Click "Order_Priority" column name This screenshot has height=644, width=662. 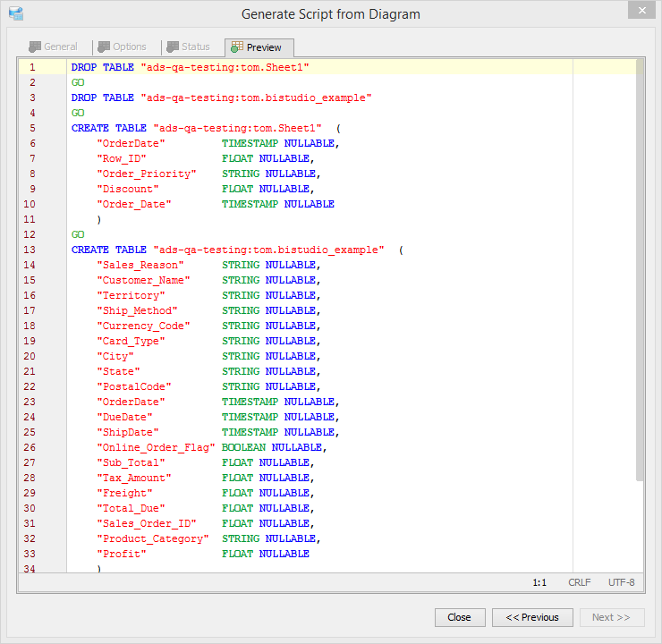(147, 174)
